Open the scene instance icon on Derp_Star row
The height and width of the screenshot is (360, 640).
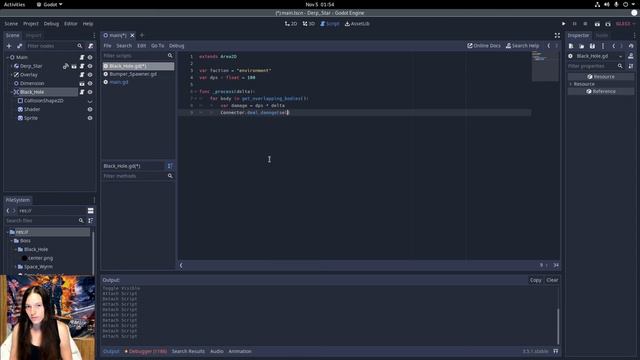point(74,66)
